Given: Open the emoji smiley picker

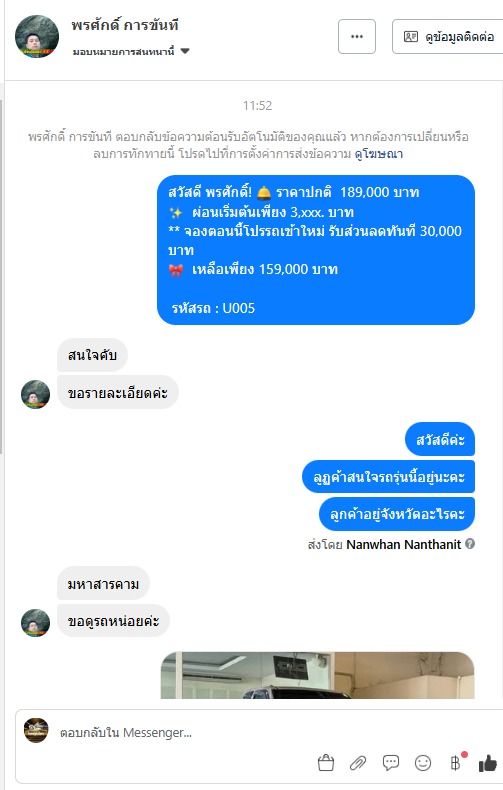Looking at the screenshot, I should click(x=423, y=763).
